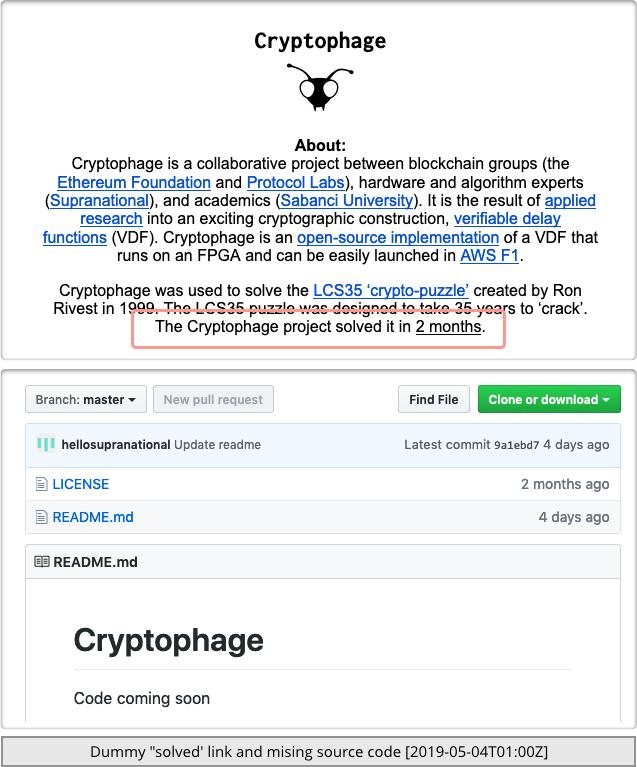
Task: Open the Branch: master dropdown
Action: [x=86, y=399]
